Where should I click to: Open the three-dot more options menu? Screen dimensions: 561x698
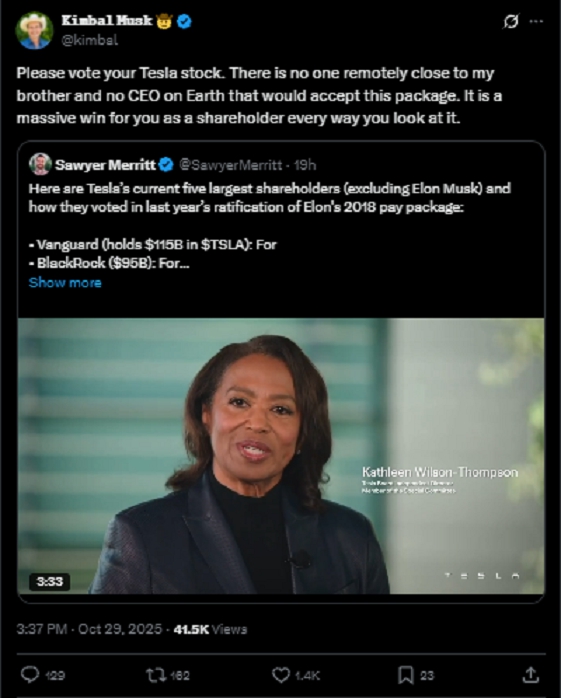click(x=536, y=21)
